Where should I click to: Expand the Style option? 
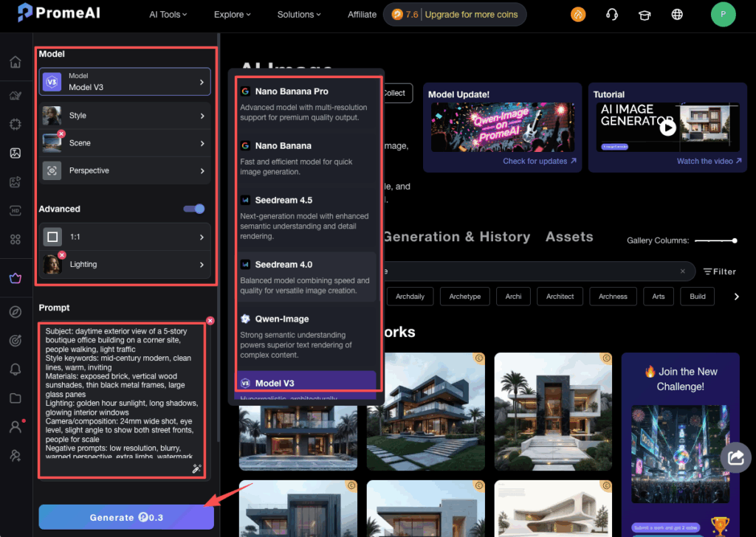(125, 116)
